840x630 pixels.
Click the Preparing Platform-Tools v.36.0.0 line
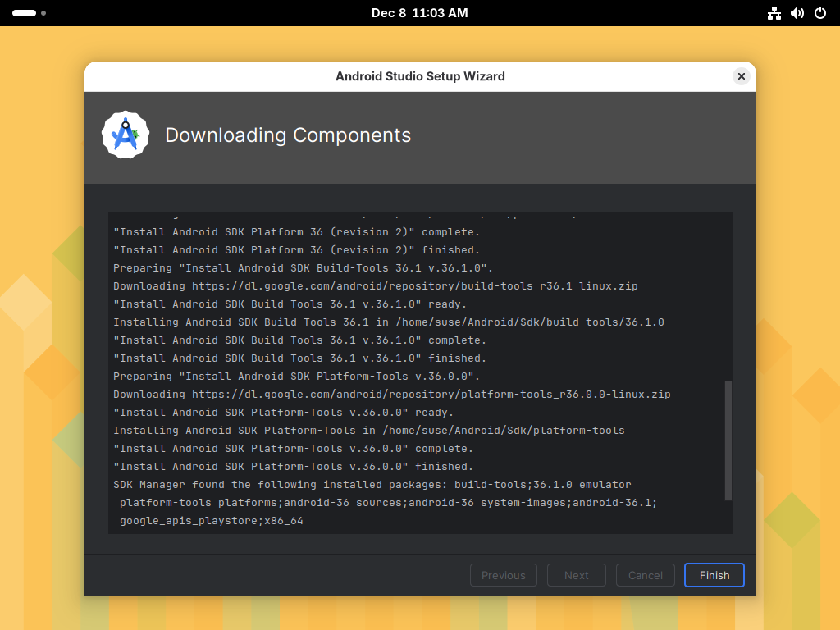click(296, 376)
